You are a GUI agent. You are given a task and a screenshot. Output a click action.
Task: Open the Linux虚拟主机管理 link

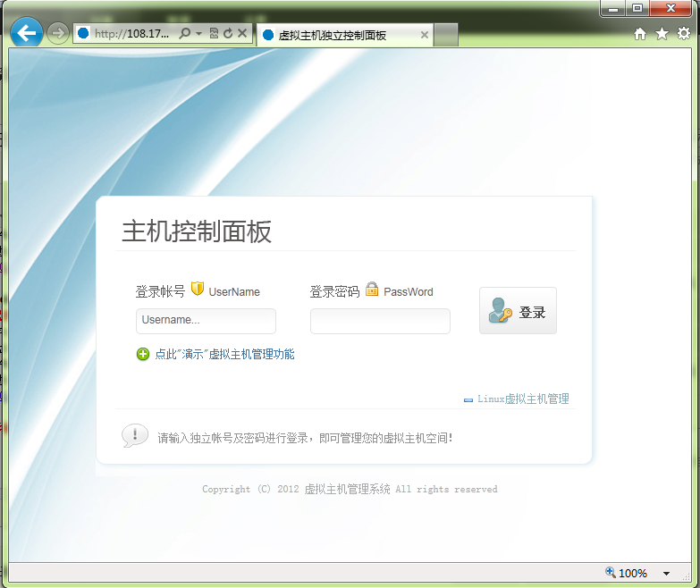(522, 399)
